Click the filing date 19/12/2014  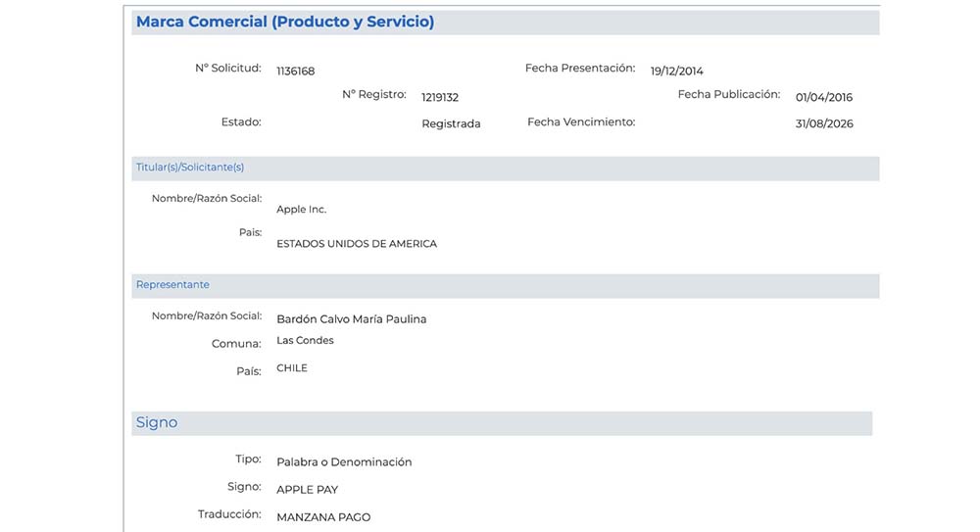coord(677,72)
